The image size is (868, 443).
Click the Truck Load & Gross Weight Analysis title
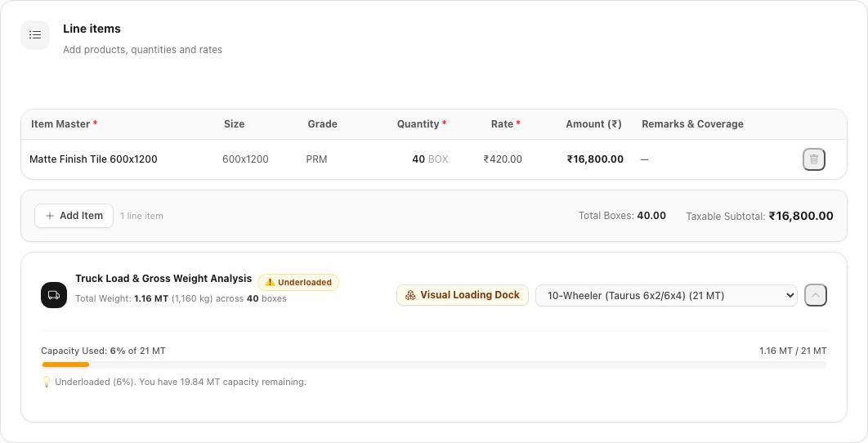[163, 279]
